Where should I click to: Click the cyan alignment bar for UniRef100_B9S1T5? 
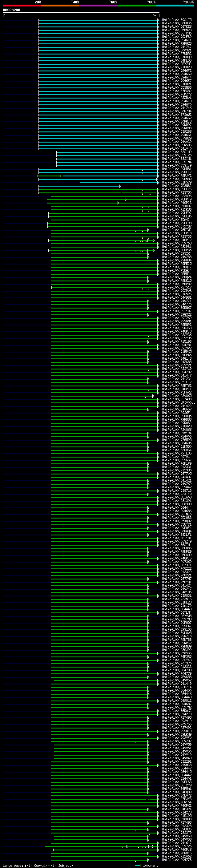pos(98,20)
